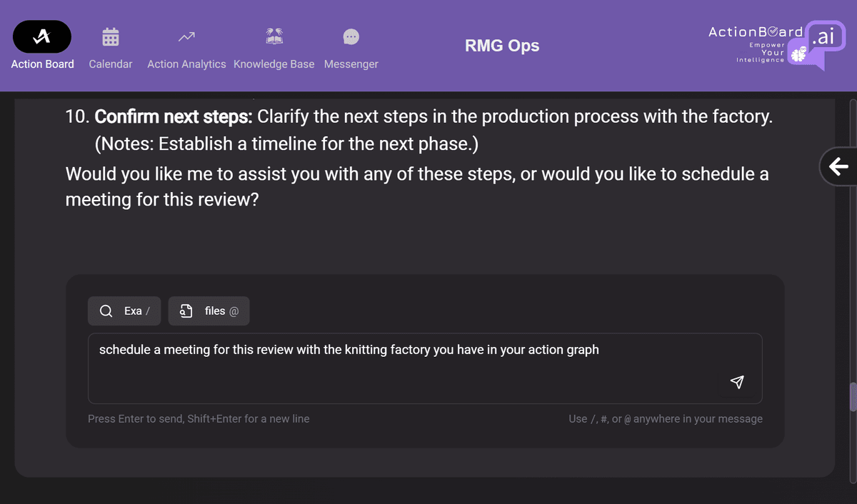Select the Exa / search button
This screenshot has height=504, width=857.
(124, 311)
